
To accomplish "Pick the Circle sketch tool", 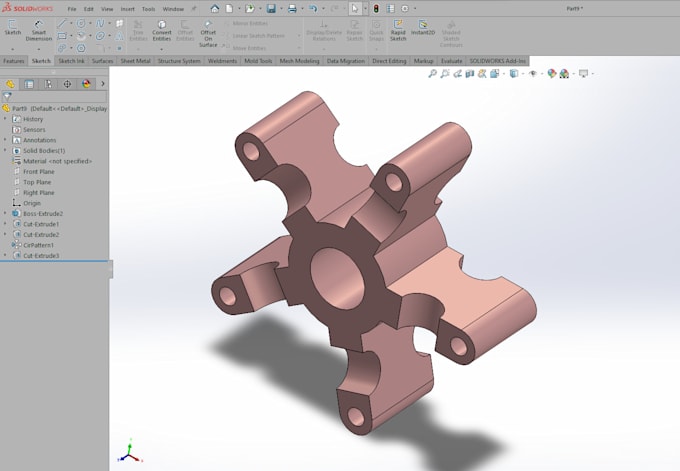I will pyautogui.click(x=81, y=23).
